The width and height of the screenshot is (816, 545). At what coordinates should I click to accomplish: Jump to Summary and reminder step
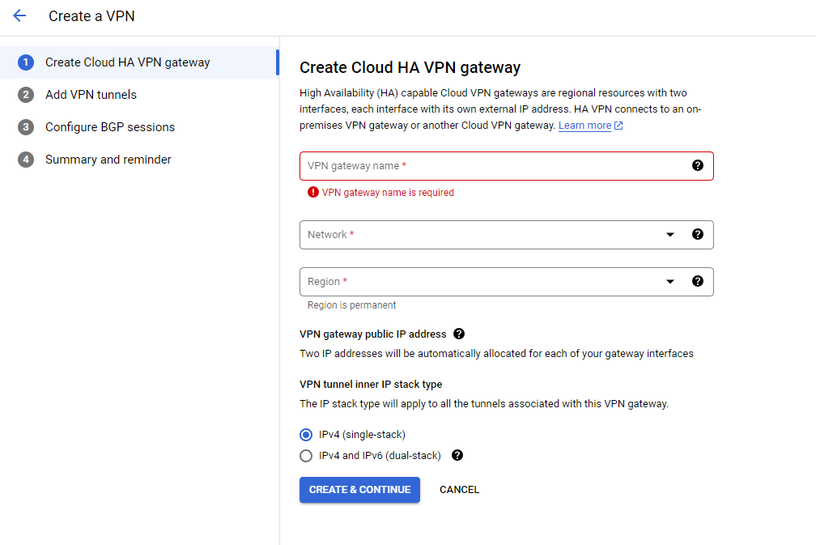click(108, 160)
